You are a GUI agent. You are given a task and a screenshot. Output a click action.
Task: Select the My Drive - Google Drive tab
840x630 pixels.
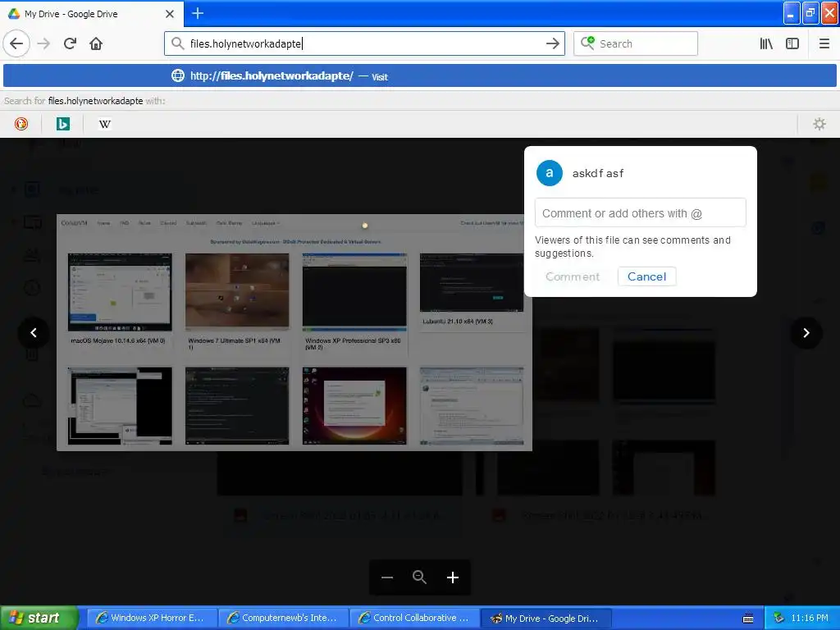(x=92, y=14)
